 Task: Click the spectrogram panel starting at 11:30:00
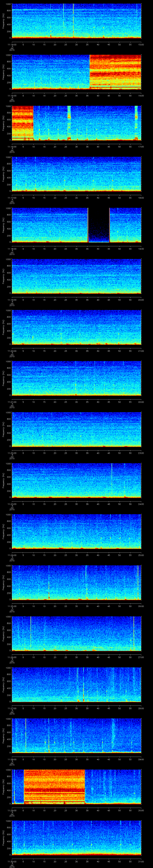76,838
